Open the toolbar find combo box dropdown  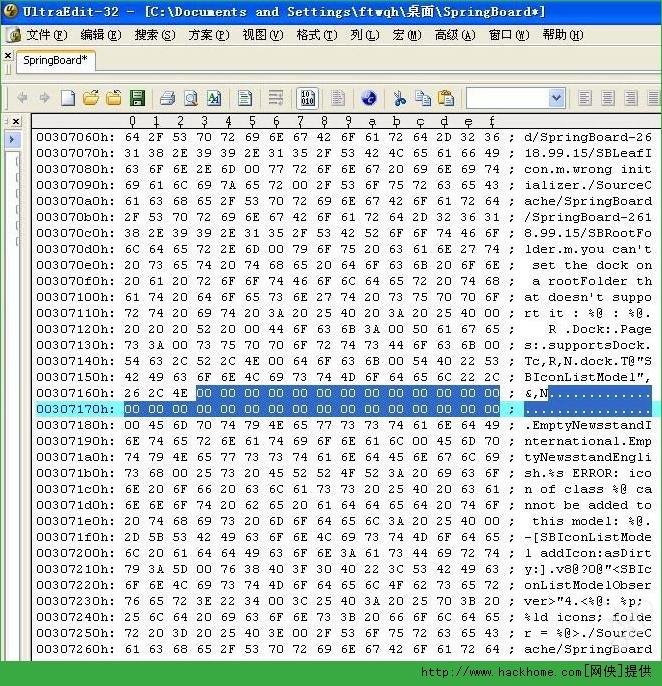[556, 98]
